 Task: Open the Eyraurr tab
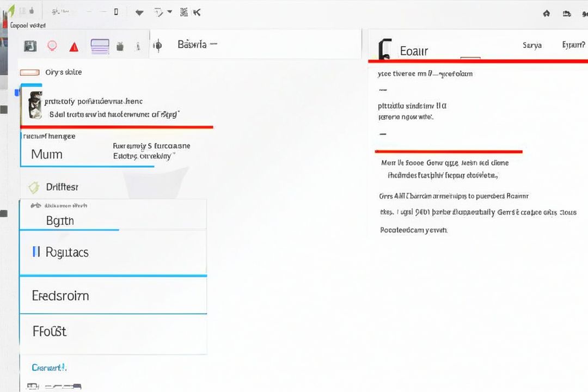pos(573,45)
